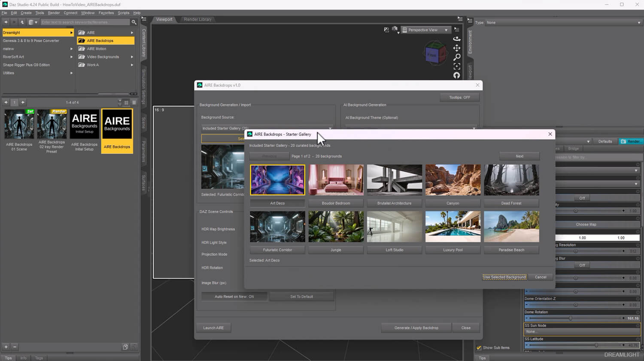Expand the RiverSoft Art category arrow
The height and width of the screenshot is (361, 644).
tap(71, 57)
